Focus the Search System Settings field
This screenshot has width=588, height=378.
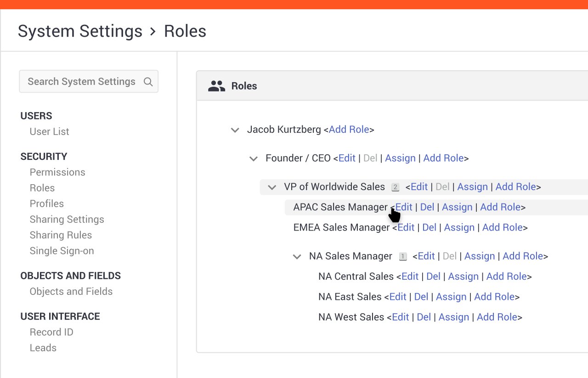point(82,82)
